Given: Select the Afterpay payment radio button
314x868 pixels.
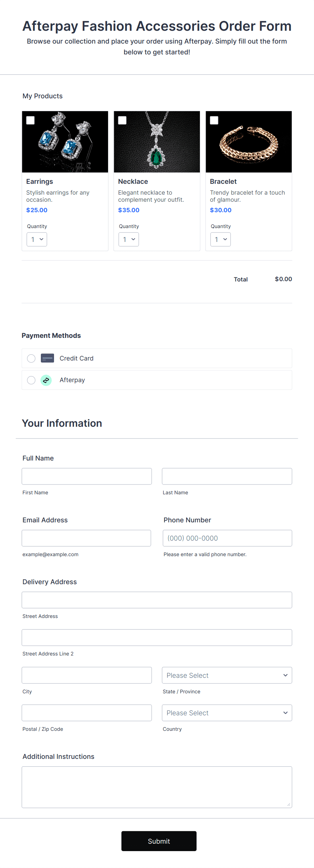Looking at the screenshot, I should coord(31,380).
